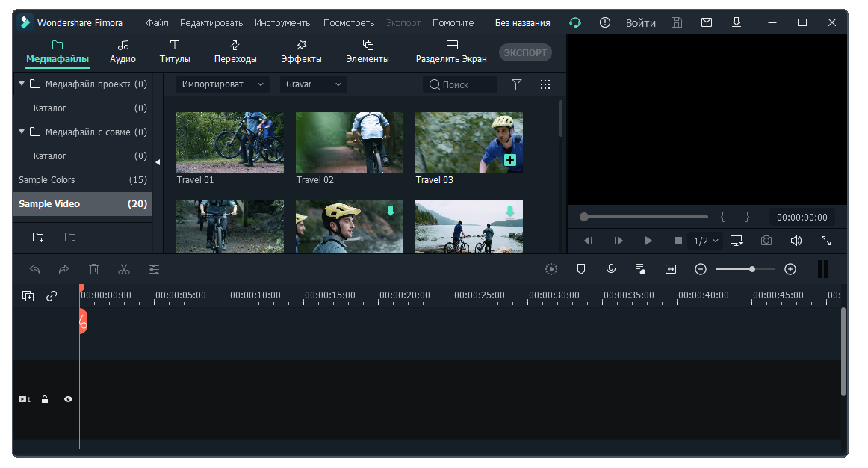
Task: Toggle the lock on video track 1
Action: point(45,399)
